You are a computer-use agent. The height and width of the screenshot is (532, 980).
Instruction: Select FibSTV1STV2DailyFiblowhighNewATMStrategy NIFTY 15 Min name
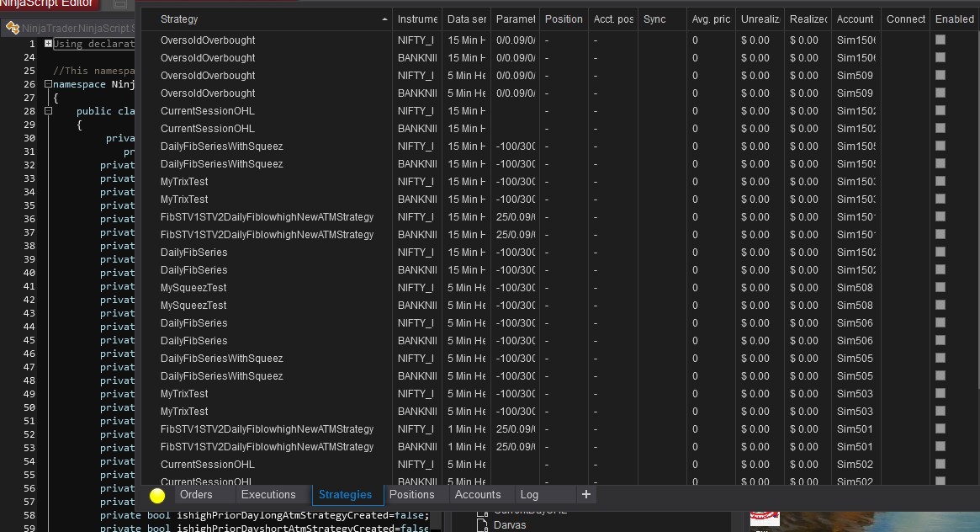tap(267, 217)
